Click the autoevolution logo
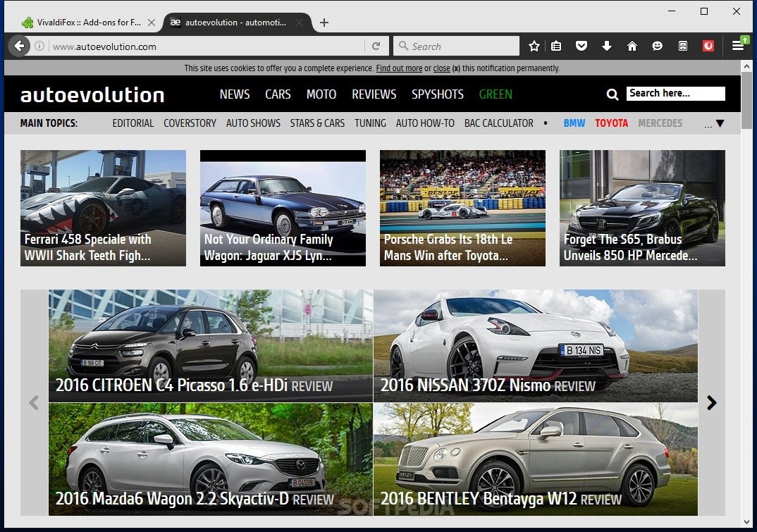757x532 pixels. [92, 94]
